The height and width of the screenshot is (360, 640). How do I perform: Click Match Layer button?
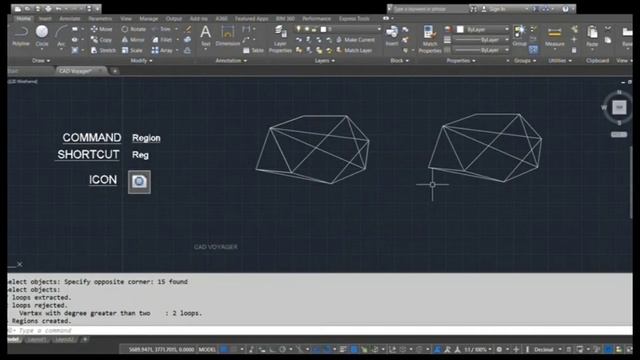(354, 50)
